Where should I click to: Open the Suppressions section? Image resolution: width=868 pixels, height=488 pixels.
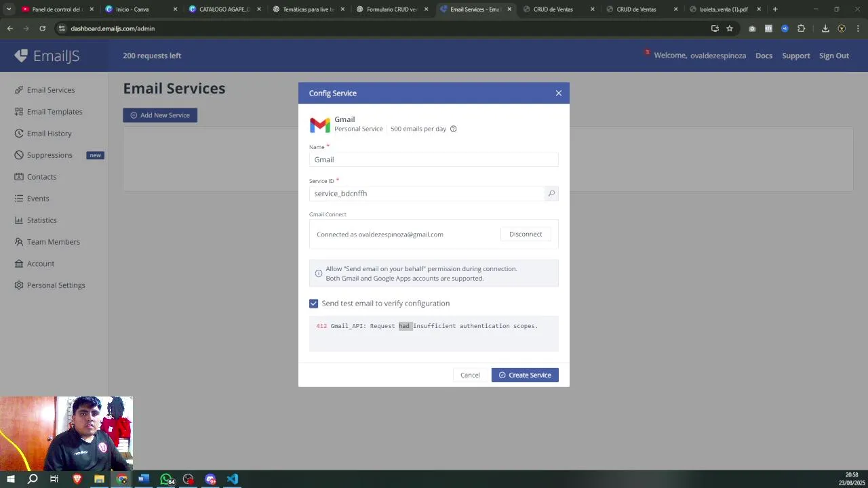[44, 155]
